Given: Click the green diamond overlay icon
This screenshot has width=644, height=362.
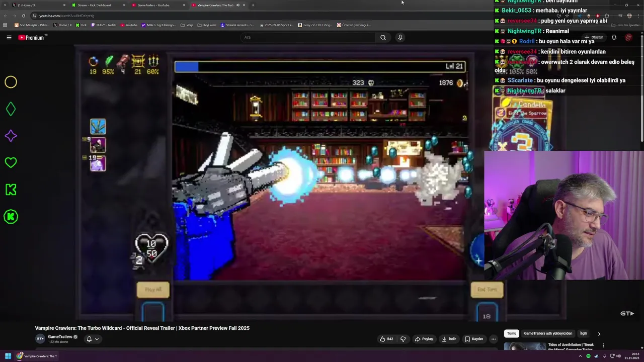Looking at the screenshot, I should 11,109.
